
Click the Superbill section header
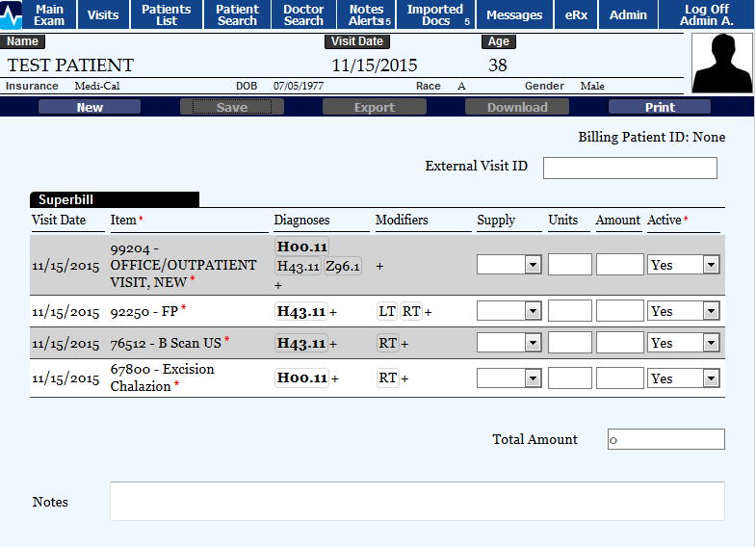coord(115,199)
